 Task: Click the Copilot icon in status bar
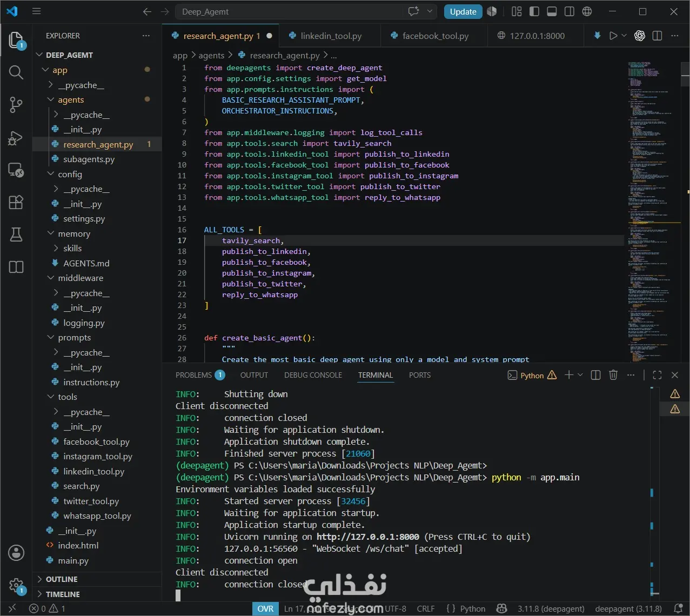[501, 608]
